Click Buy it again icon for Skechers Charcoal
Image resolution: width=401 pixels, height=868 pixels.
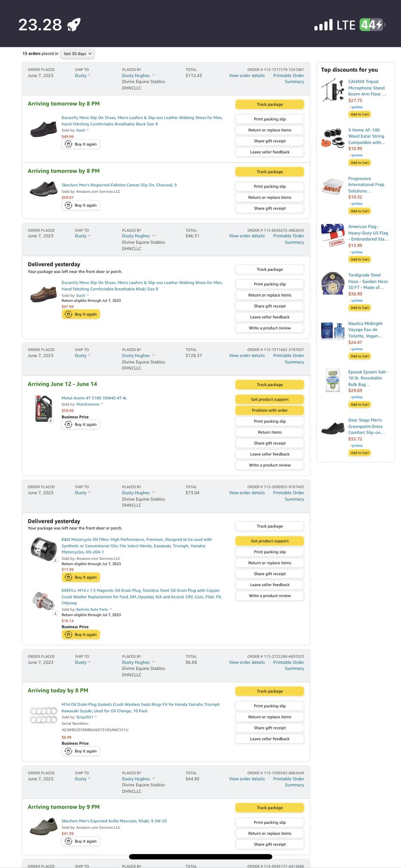tap(68, 205)
